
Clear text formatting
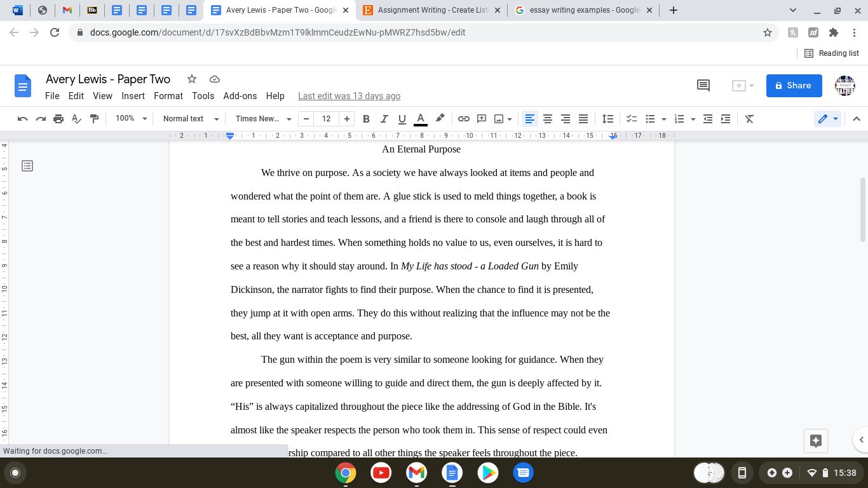coord(749,119)
